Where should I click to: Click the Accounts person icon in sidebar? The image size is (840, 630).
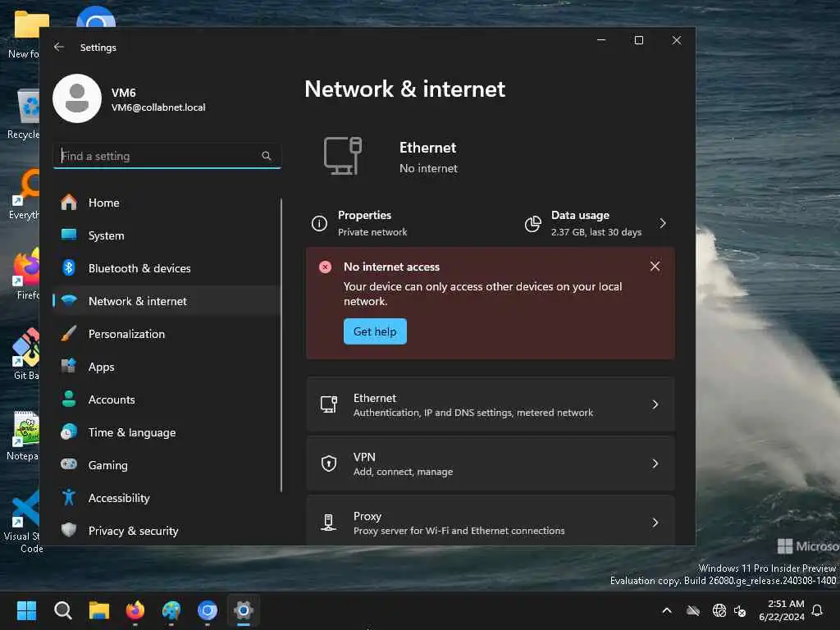pyautogui.click(x=69, y=399)
